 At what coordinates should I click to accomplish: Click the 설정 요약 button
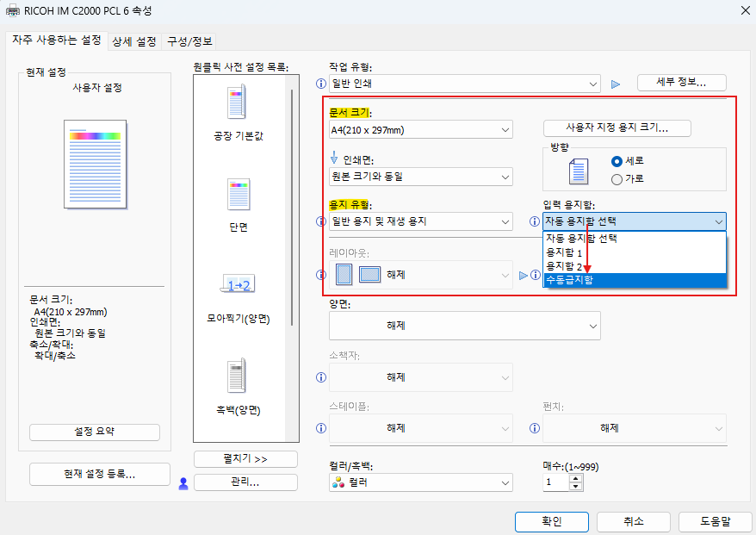point(95,432)
